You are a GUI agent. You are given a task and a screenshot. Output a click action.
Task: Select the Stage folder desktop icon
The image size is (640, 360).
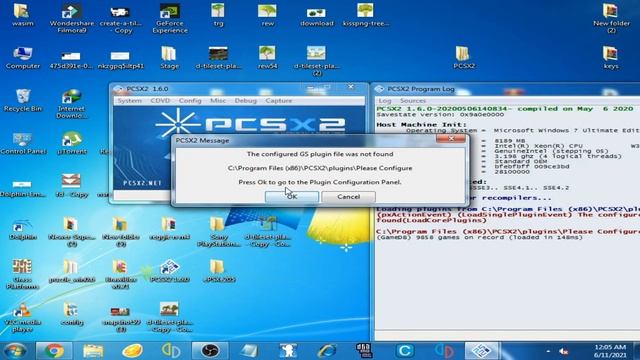pos(169,58)
